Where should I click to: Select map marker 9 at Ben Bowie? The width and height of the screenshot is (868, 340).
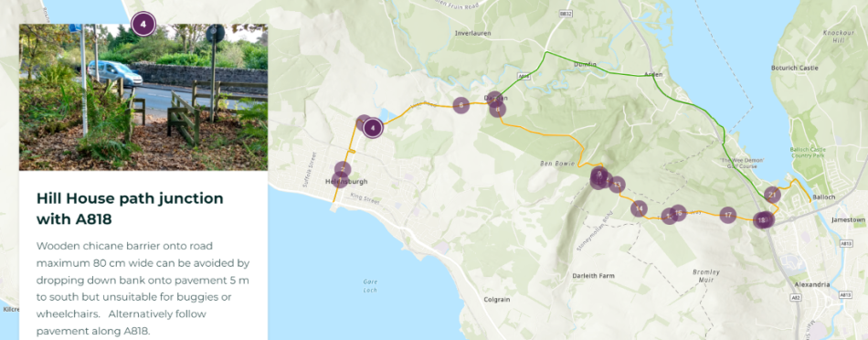click(x=599, y=174)
